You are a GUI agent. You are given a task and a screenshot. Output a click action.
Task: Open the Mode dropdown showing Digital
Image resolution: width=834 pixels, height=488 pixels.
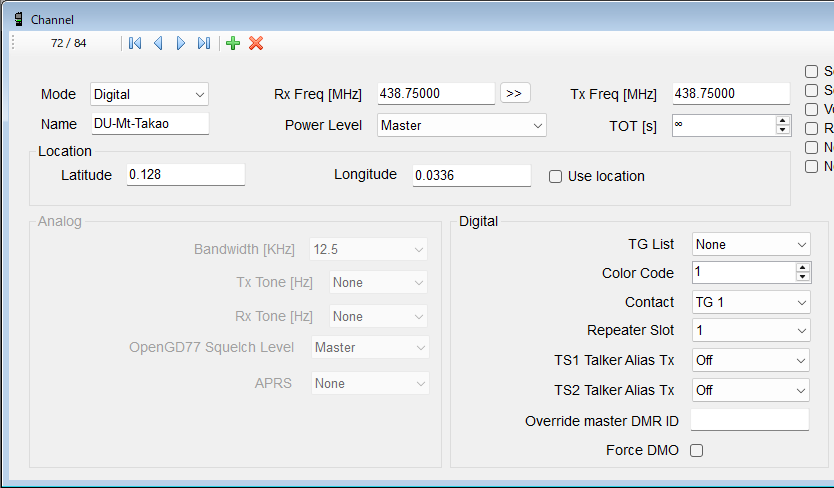[149, 95]
